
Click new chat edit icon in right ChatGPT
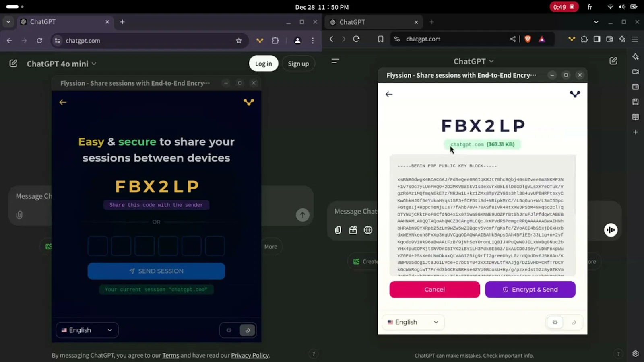pos(613,61)
